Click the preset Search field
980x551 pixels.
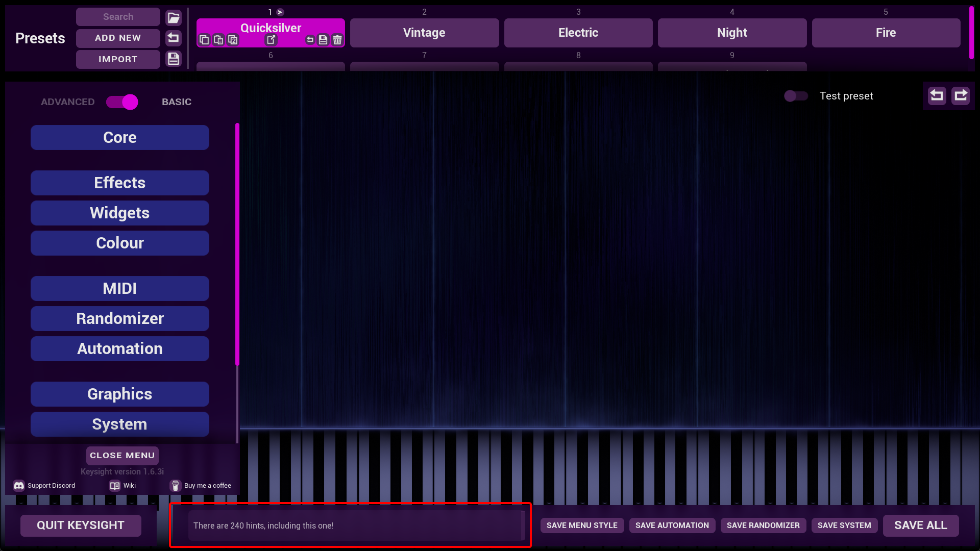pos(118,17)
